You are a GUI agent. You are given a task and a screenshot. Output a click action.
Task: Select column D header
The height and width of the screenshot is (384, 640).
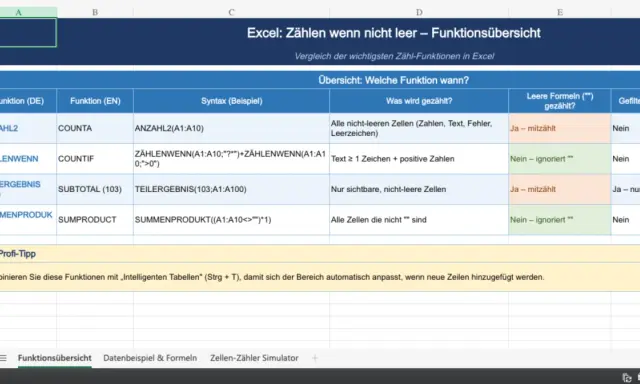click(419, 12)
